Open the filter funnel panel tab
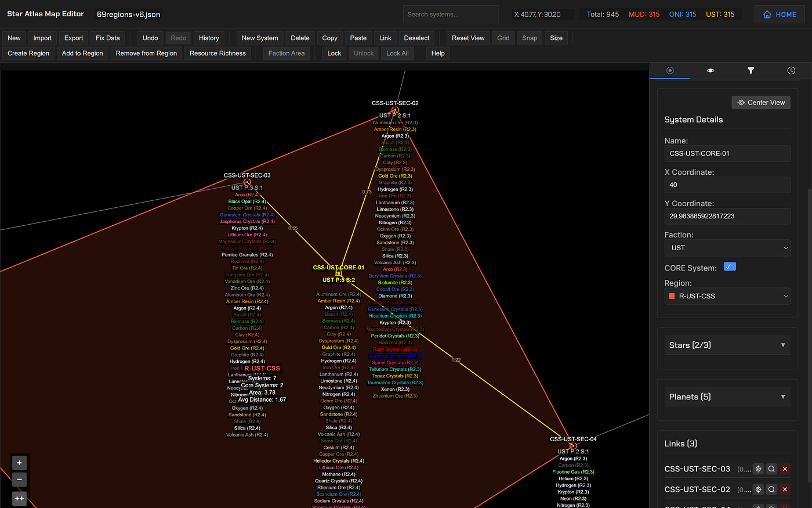This screenshot has width=812, height=508. pyautogui.click(x=751, y=70)
